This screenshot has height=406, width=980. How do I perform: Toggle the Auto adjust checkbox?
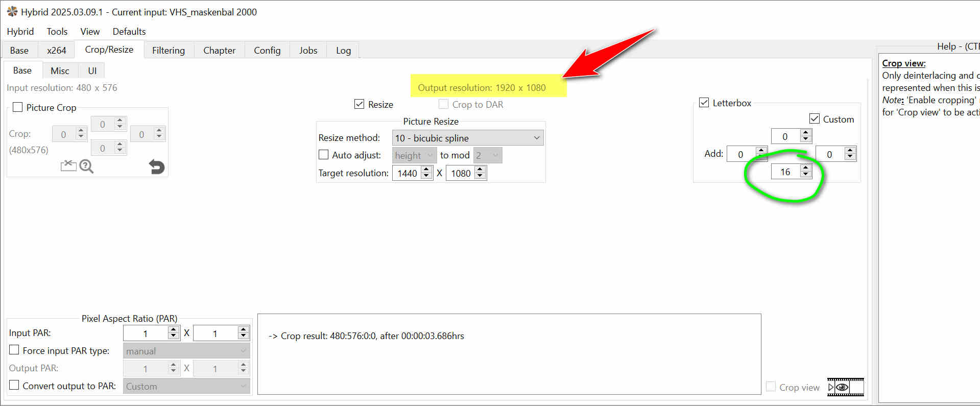coord(323,155)
